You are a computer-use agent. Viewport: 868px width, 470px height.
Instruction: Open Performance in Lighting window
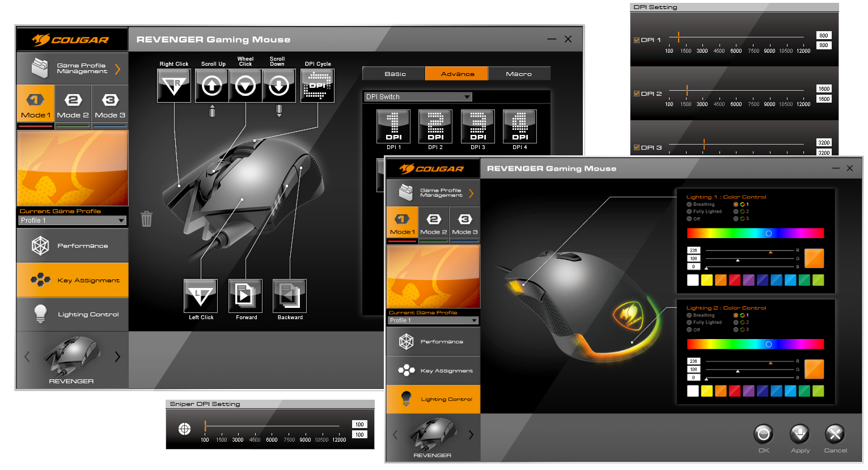click(433, 341)
